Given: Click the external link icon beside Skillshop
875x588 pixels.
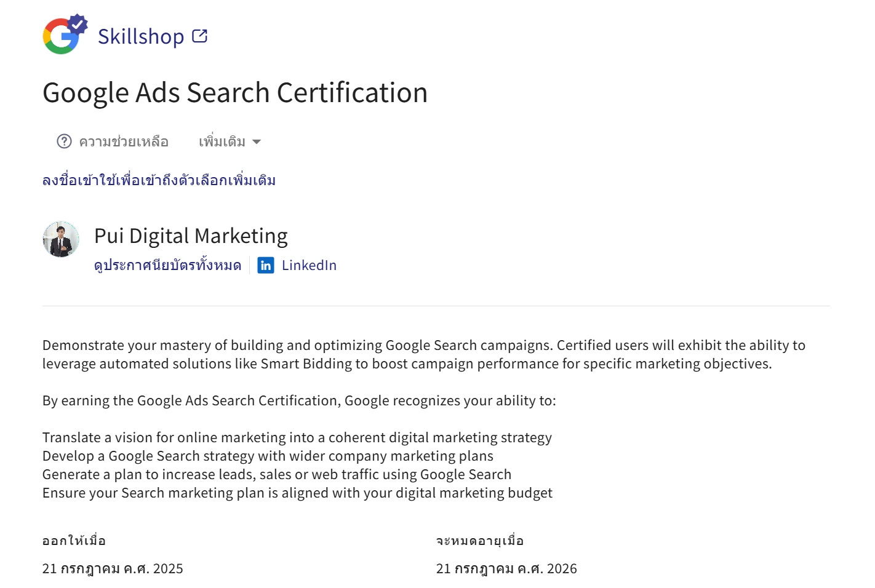Looking at the screenshot, I should [x=200, y=36].
